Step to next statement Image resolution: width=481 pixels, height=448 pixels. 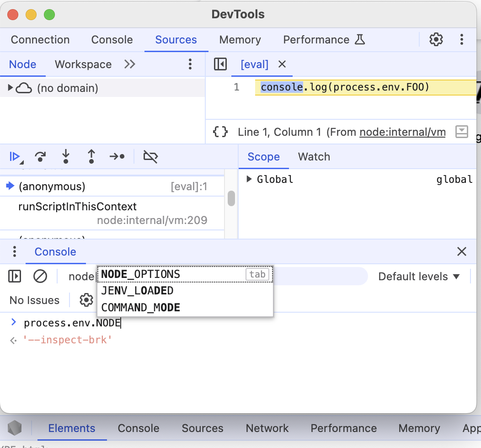[x=117, y=157]
